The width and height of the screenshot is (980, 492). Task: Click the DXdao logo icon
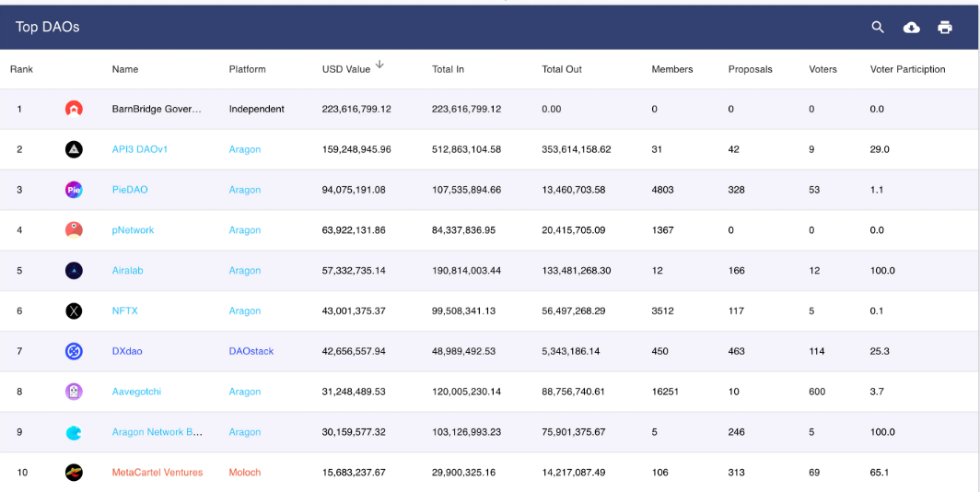[74, 351]
